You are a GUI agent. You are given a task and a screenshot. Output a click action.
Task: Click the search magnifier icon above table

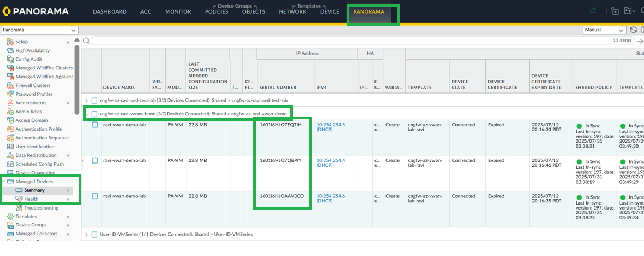86,40
